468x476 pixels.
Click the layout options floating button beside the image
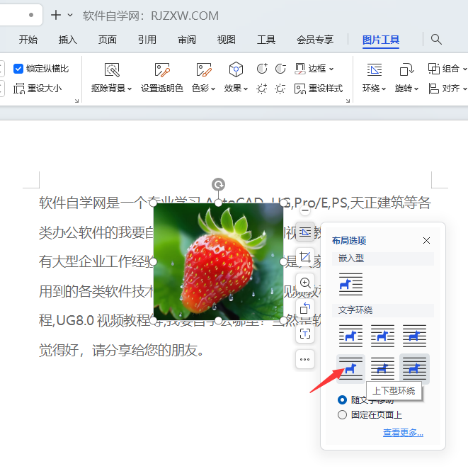pos(305,232)
